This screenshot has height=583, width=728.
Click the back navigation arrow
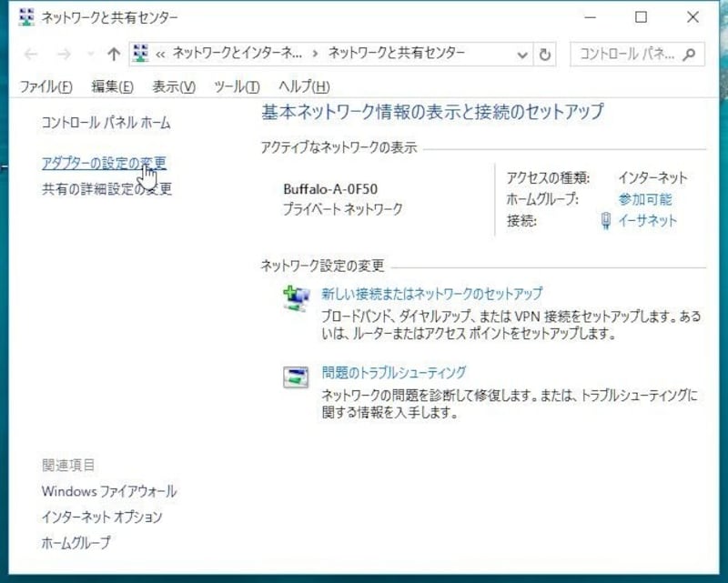(x=31, y=55)
